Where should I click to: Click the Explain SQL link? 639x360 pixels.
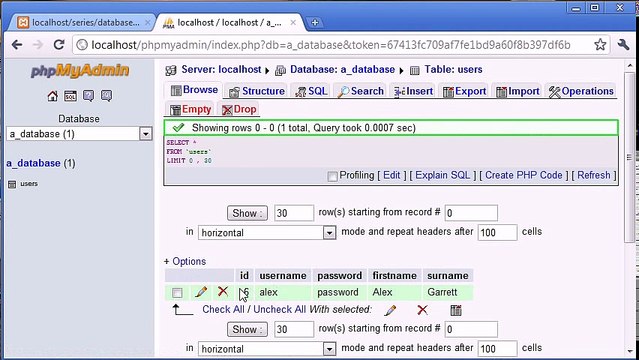pyautogui.click(x=443, y=175)
